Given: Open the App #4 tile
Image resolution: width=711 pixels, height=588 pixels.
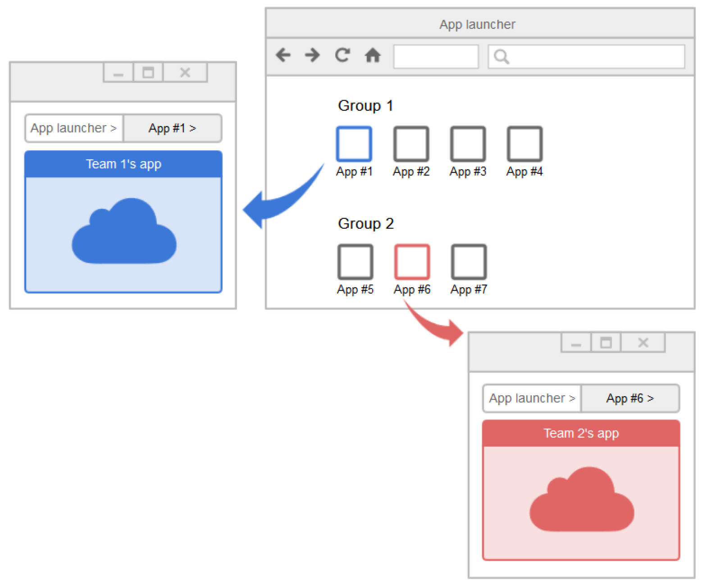Looking at the screenshot, I should click(524, 144).
